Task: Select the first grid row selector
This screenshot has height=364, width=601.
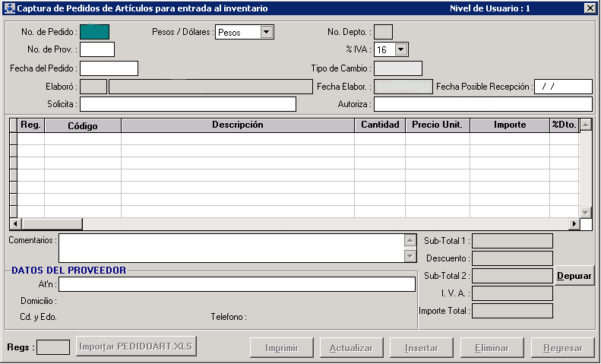Action: 13,138
